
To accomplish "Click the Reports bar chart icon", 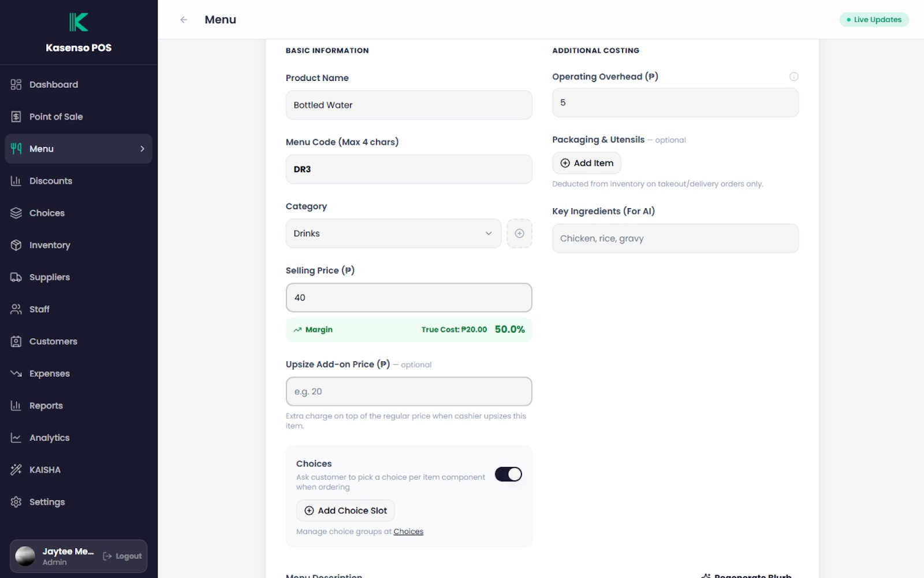I will point(16,406).
